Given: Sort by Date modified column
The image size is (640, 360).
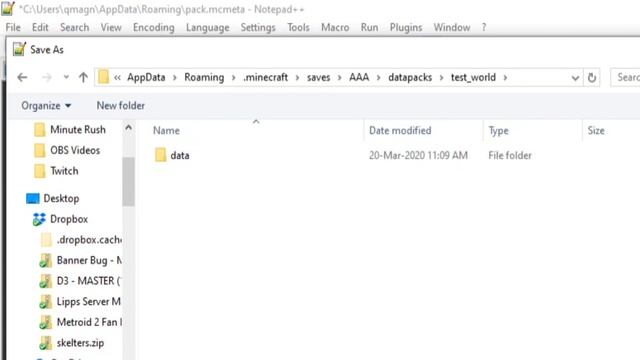Looking at the screenshot, I should click(400, 131).
